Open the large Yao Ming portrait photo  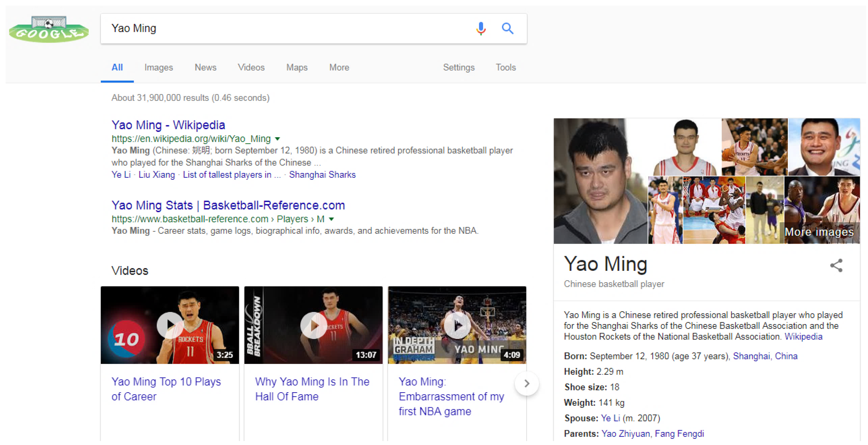pos(601,181)
